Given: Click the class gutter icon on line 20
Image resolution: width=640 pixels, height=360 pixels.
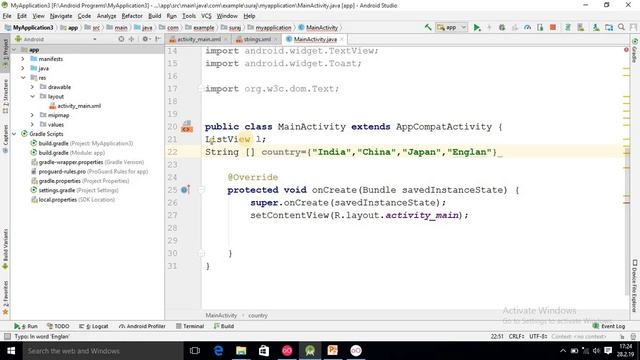Looking at the screenshot, I should pos(187,127).
